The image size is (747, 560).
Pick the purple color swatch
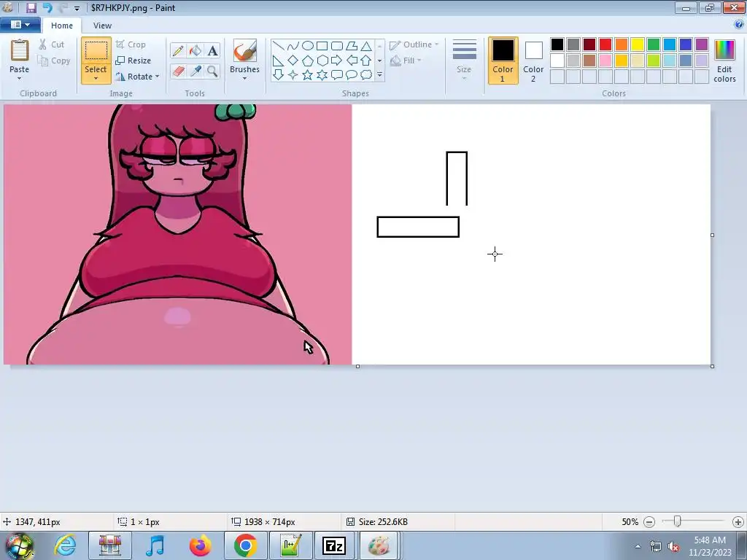click(702, 44)
